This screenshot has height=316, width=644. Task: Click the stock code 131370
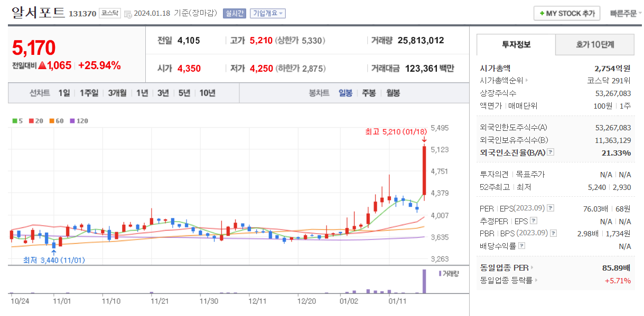(x=82, y=14)
